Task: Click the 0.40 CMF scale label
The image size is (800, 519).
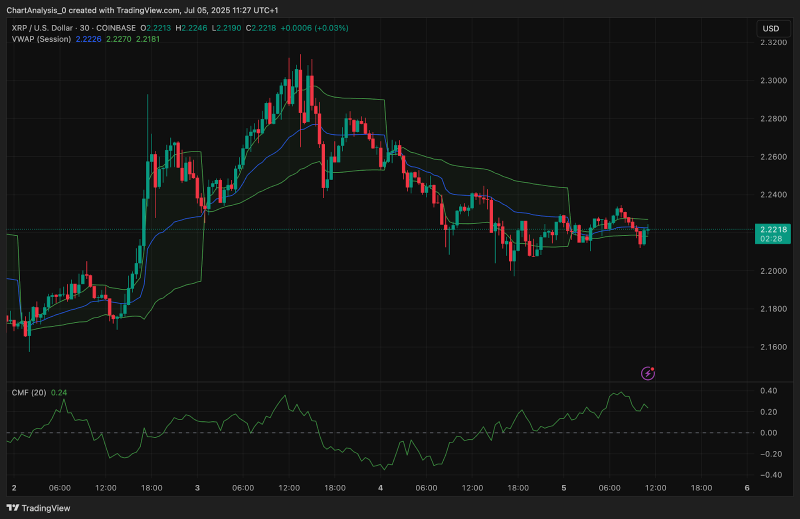Action: click(769, 391)
